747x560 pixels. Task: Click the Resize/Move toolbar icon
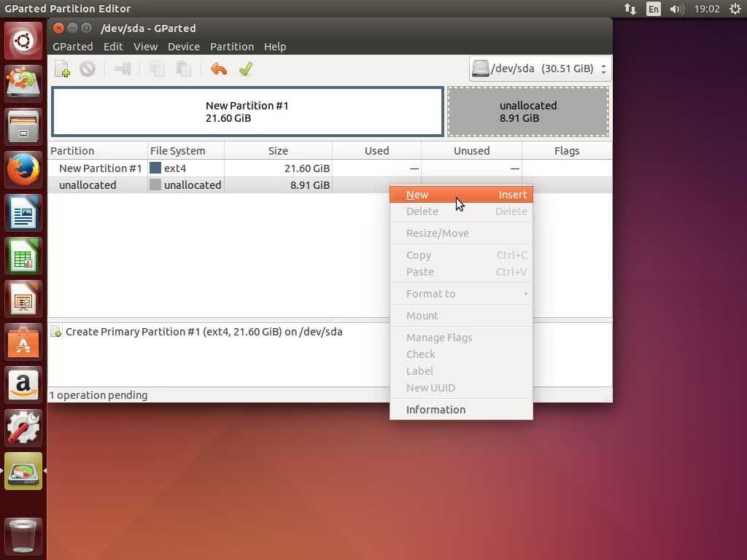[x=123, y=69]
